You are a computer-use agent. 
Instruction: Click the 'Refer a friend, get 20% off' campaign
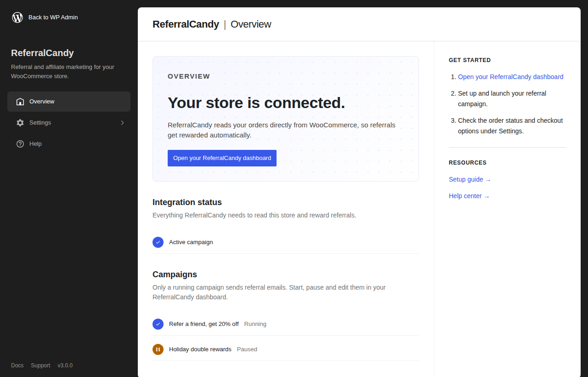pyautogui.click(x=204, y=324)
